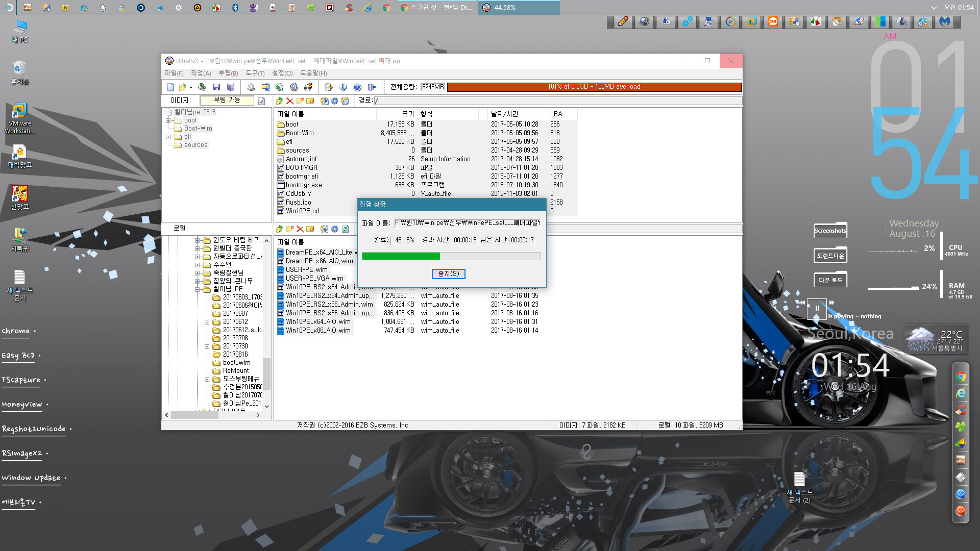Open the 내 PC desktop icon

tap(20, 31)
